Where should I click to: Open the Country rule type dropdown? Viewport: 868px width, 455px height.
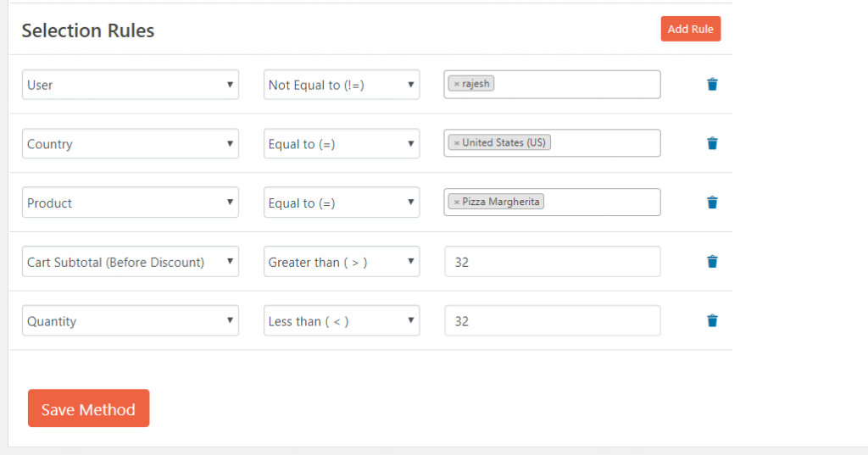131,144
